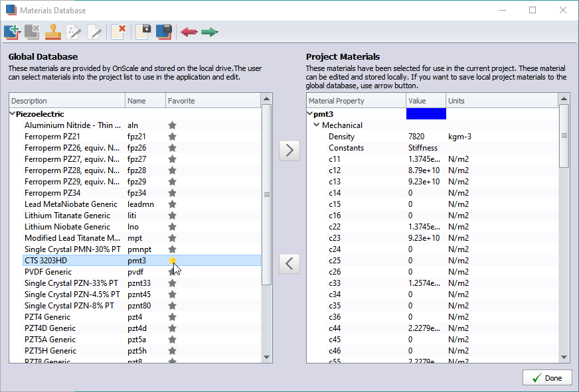Click the save materials database floppy icon
The width and height of the screenshot is (579, 392).
(x=164, y=32)
